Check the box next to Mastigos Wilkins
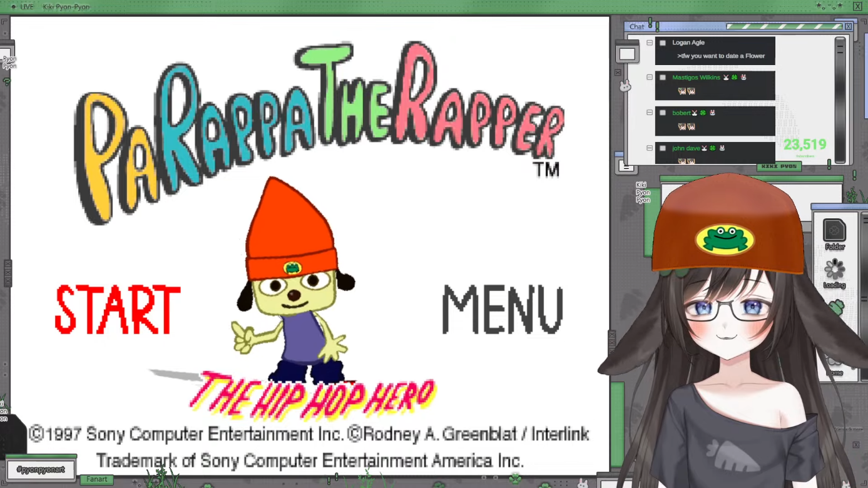This screenshot has height=488, width=868. (x=663, y=78)
